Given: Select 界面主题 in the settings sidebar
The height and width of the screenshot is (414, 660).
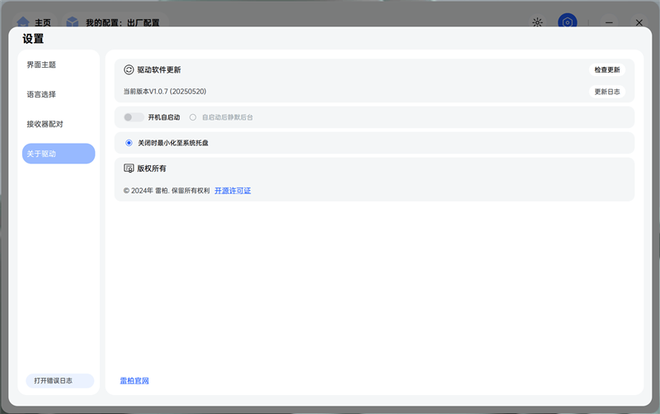Looking at the screenshot, I should [x=42, y=65].
